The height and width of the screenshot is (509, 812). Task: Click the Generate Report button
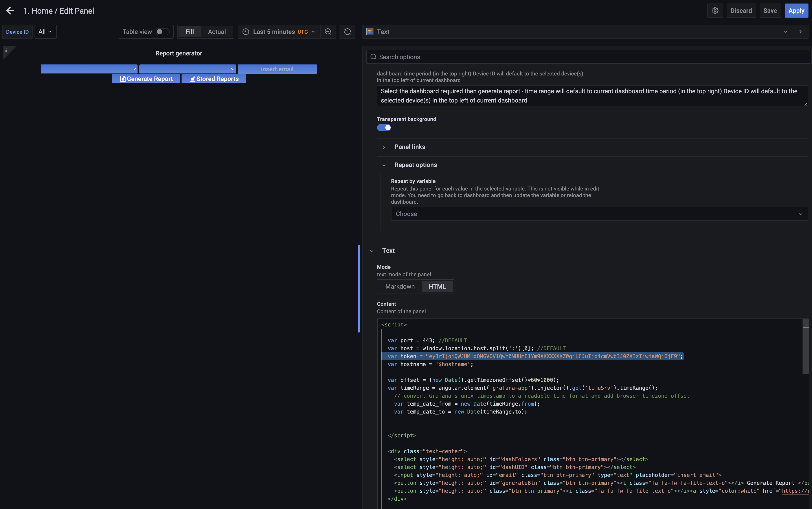pyautogui.click(x=146, y=79)
